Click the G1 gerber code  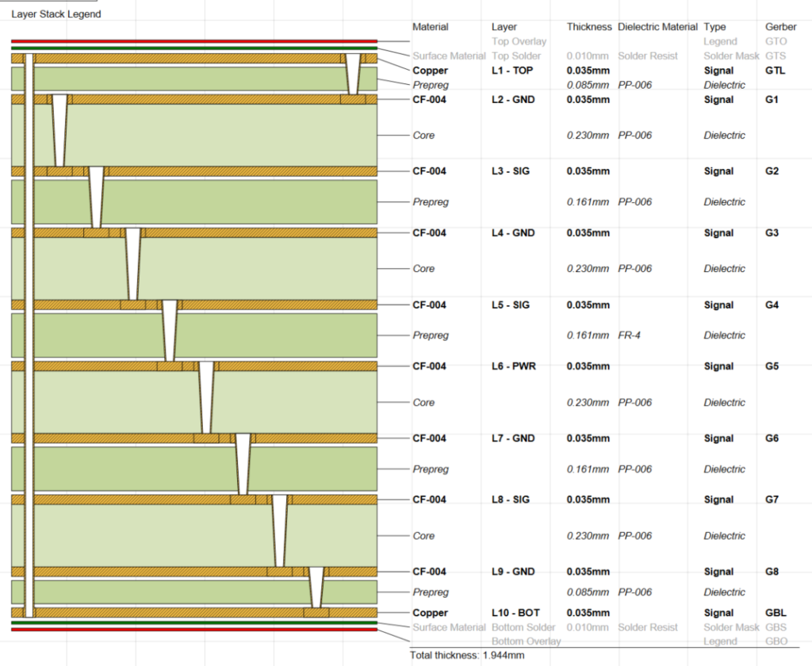(772, 99)
